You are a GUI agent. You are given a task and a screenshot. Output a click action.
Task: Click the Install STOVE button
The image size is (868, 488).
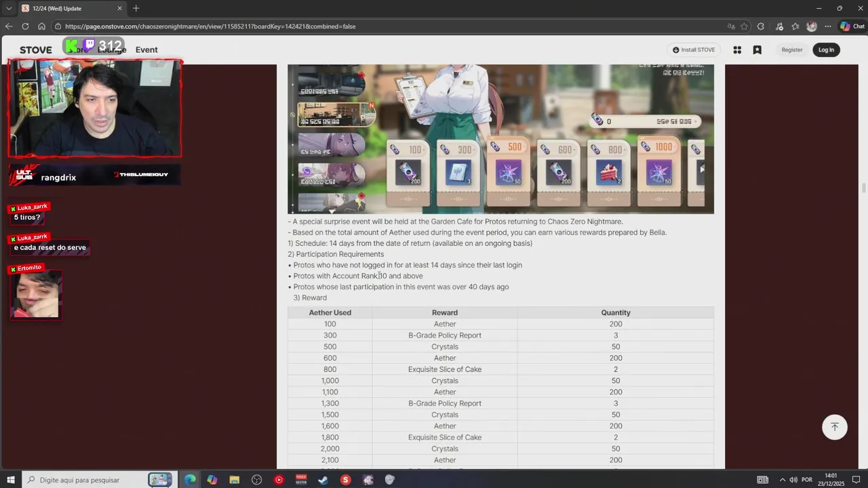pyautogui.click(x=694, y=49)
